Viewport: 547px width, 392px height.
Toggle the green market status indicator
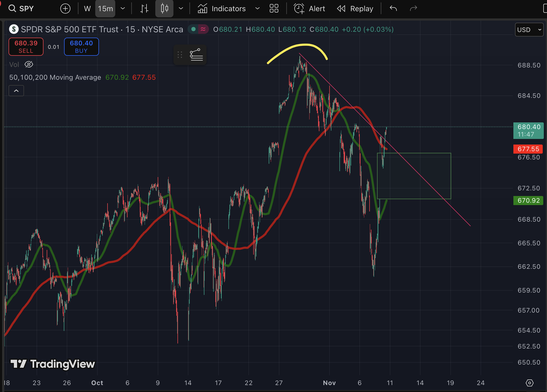tap(194, 29)
